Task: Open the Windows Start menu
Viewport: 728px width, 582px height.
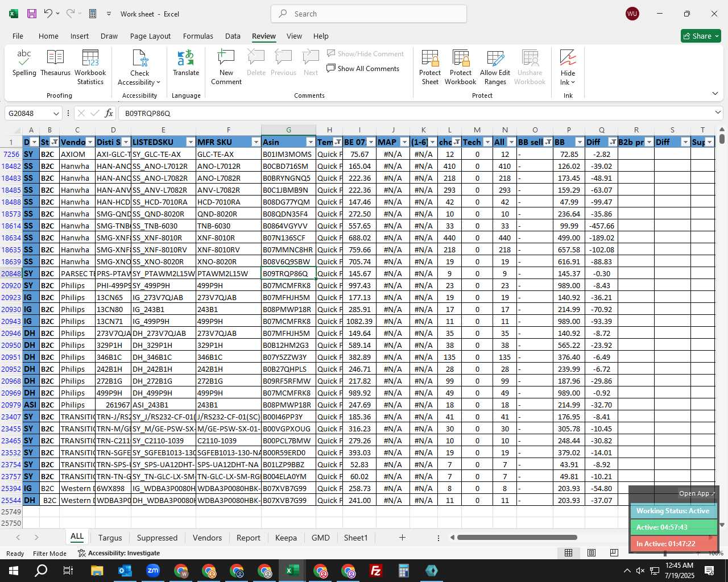Action: (14, 571)
